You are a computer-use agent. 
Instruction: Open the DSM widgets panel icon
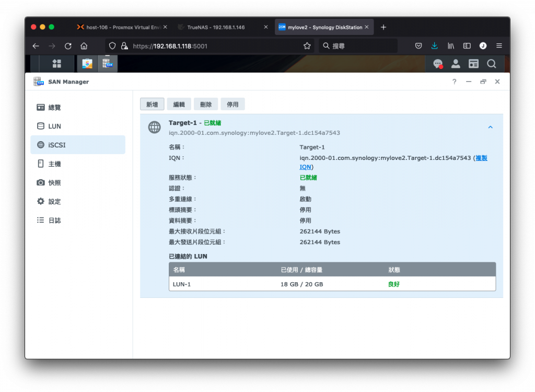click(x=473, y=64)
